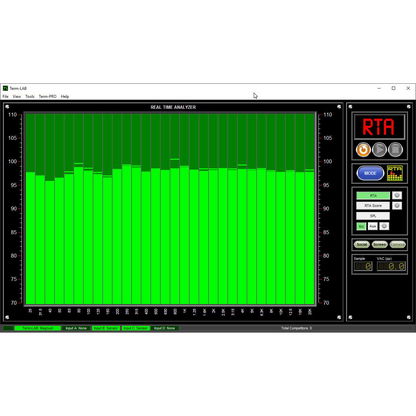Click Term-LAB Magnum status indicator

(x=38, y=328)
